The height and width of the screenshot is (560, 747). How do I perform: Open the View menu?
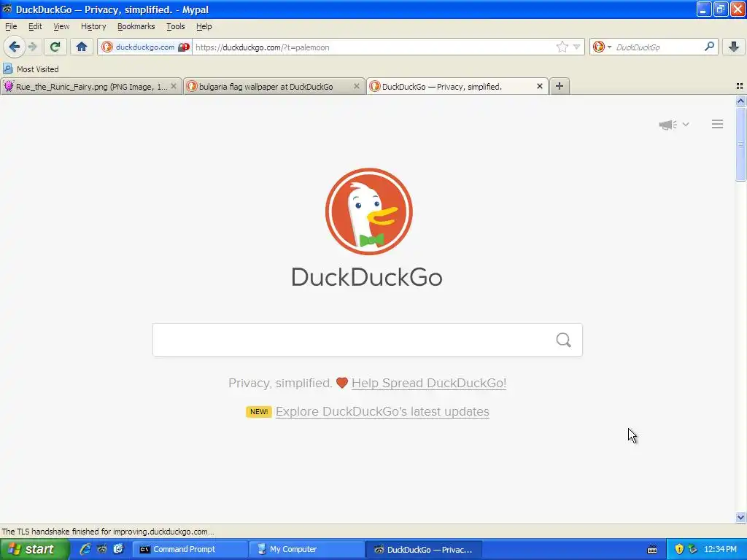pos(61,26)
